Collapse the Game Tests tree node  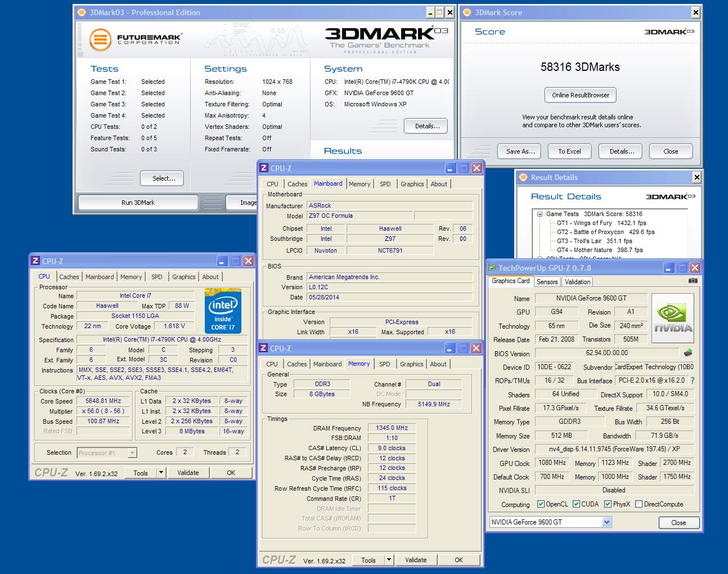coord(540,214)
